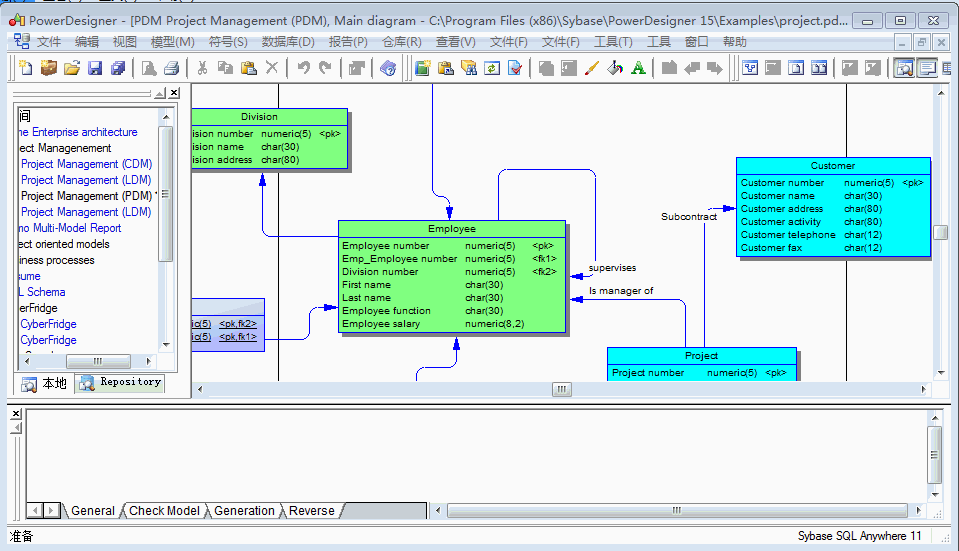
Task: Click the Print icon in toolbar
Action: [172, 68]
